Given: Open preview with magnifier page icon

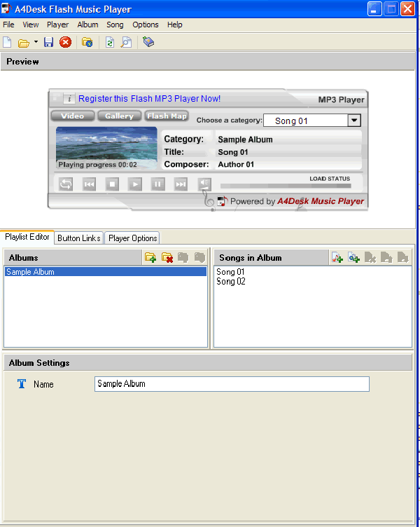Looking at the screenshot, I should pos(126,42).
